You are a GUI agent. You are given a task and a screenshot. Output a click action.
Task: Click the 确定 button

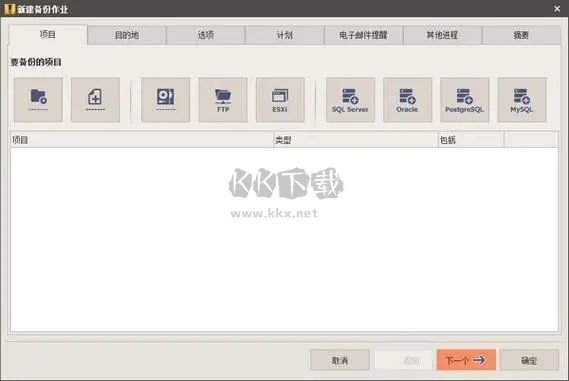click(x=529, y=360)
